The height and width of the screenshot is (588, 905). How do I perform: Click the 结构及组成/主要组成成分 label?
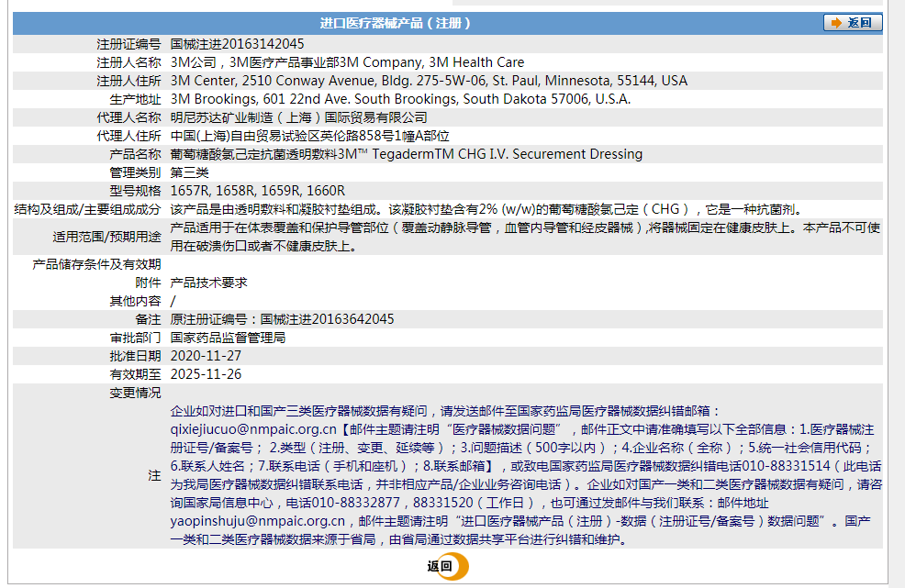click(88, 209)
